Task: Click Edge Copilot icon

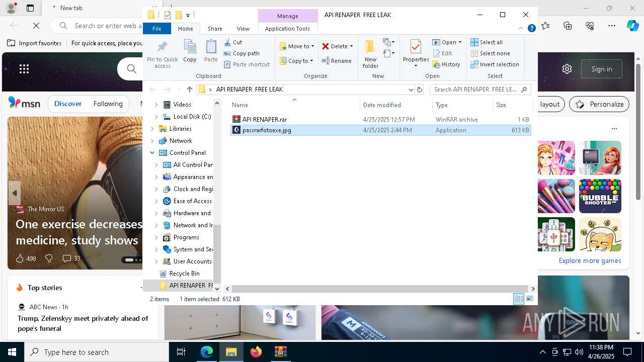Action: [632, 25]
